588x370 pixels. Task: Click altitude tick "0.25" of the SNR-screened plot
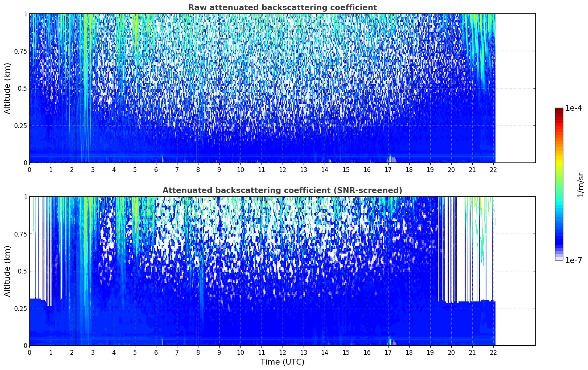(20, 308)
